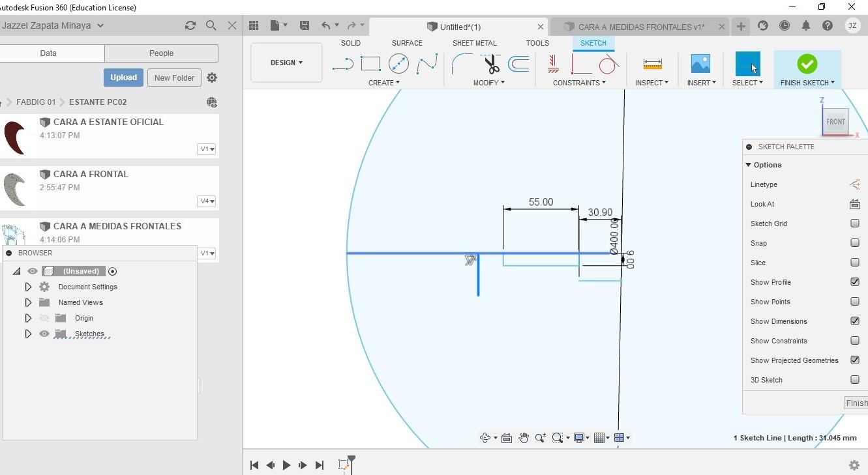Uncheck Show Projected Geometries
Viewport: 868px width, 475px height.
(x=855, y=360)
